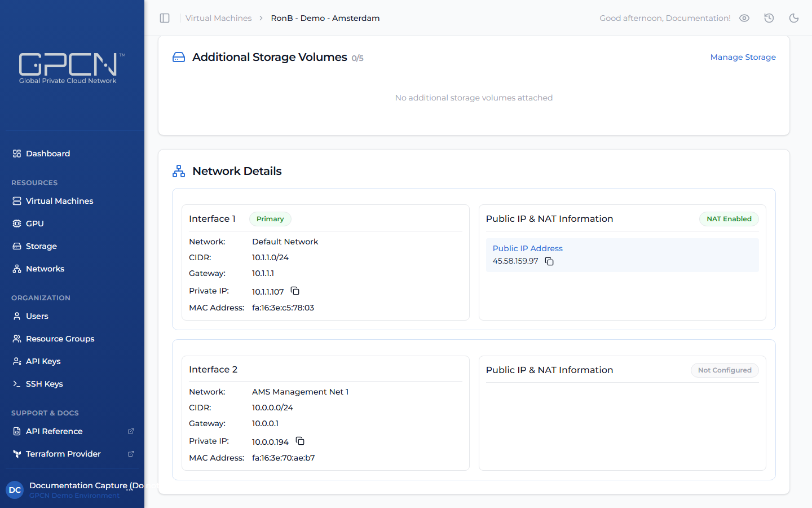Click MAC address fa:16:3e:70:ae:b7
The height and width of the screenshot is (508, 812).
click(284, 458)
